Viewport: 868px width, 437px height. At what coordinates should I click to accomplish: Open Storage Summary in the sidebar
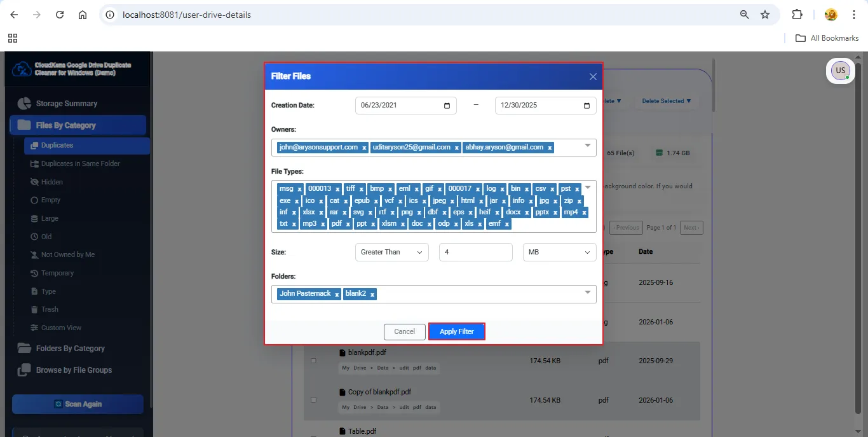[x=66, y=104]
